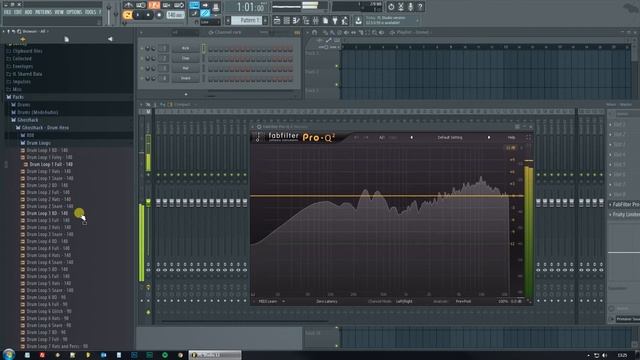Click the microphone recording icon
Screen dimensions: 640x360
point(410,7)
